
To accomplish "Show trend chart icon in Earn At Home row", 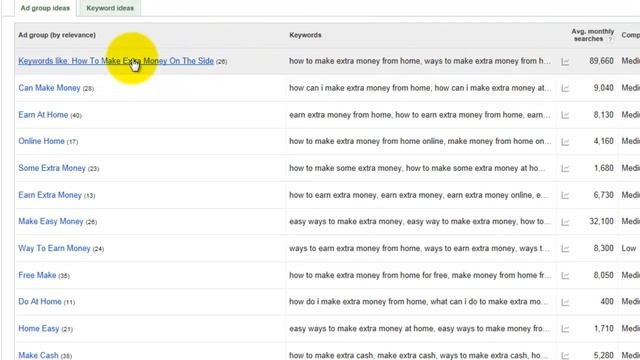I will (565, 115).
